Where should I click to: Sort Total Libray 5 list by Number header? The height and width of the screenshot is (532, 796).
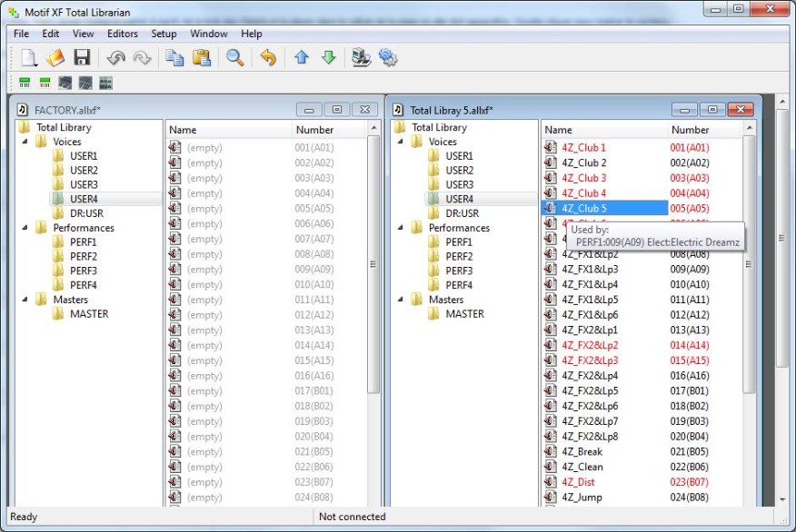(704, 130)
